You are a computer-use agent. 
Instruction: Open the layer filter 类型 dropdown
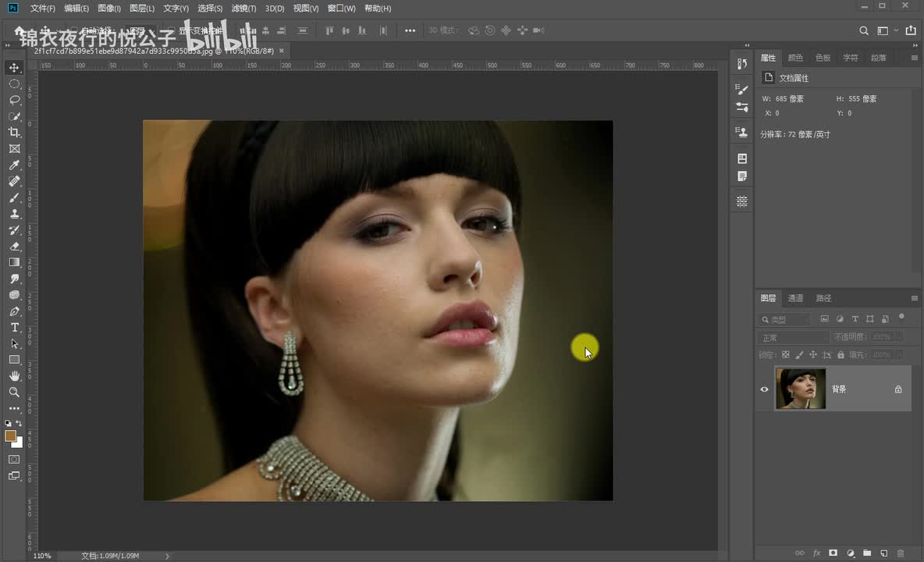coord(784,319)
